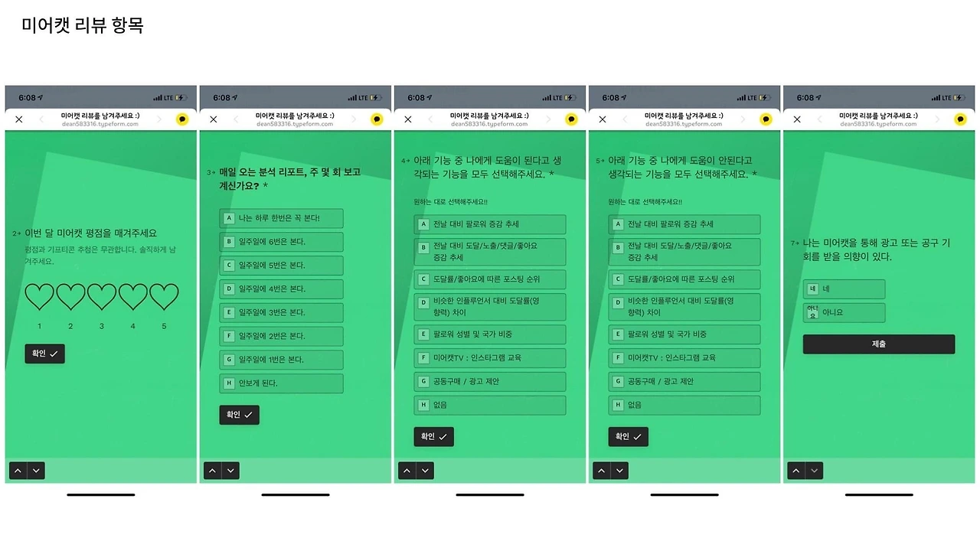
Task: Tap the down arrow on the question 5 screen
Action: [x=619, y=471]
